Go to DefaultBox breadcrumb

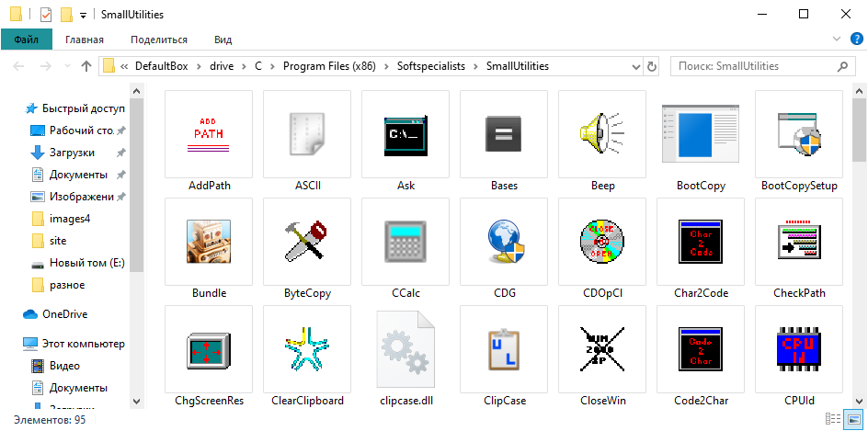[x=162, y=66]
